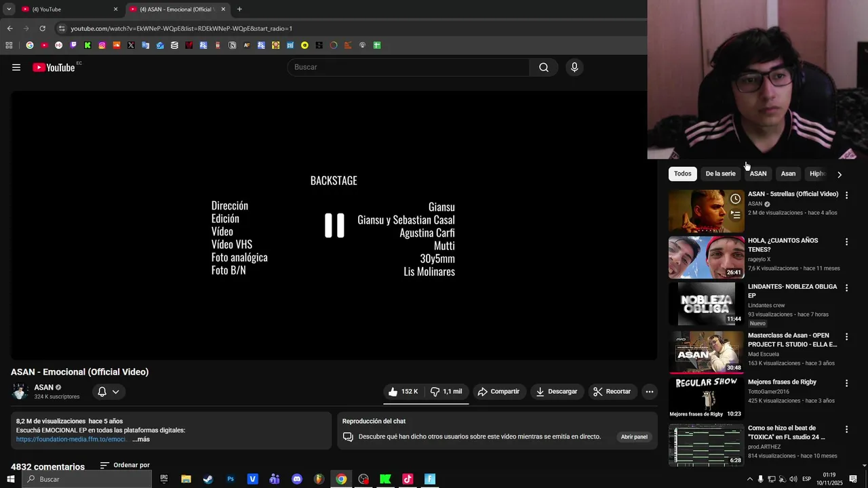The image size is (868, 488).
Task: Click the Descargar download button
Action: pos(557,392)
